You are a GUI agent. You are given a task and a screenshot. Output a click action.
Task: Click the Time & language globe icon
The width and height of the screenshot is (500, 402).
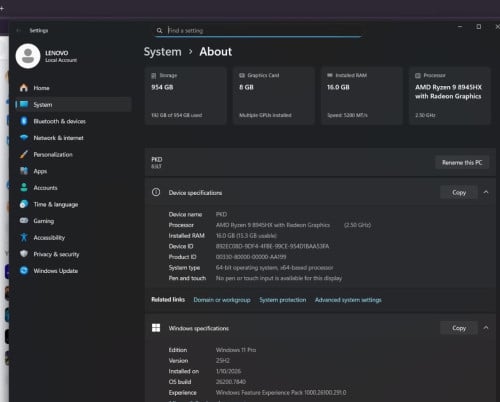point(24,204)
